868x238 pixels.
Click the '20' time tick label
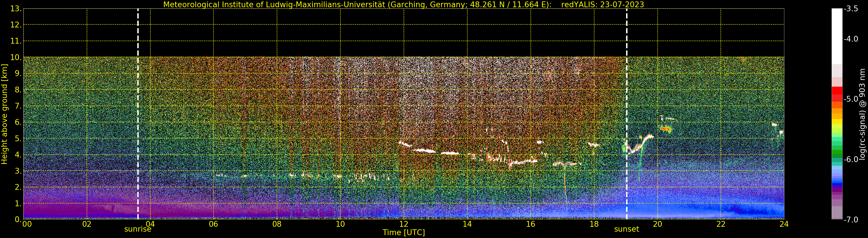(657, 224)
